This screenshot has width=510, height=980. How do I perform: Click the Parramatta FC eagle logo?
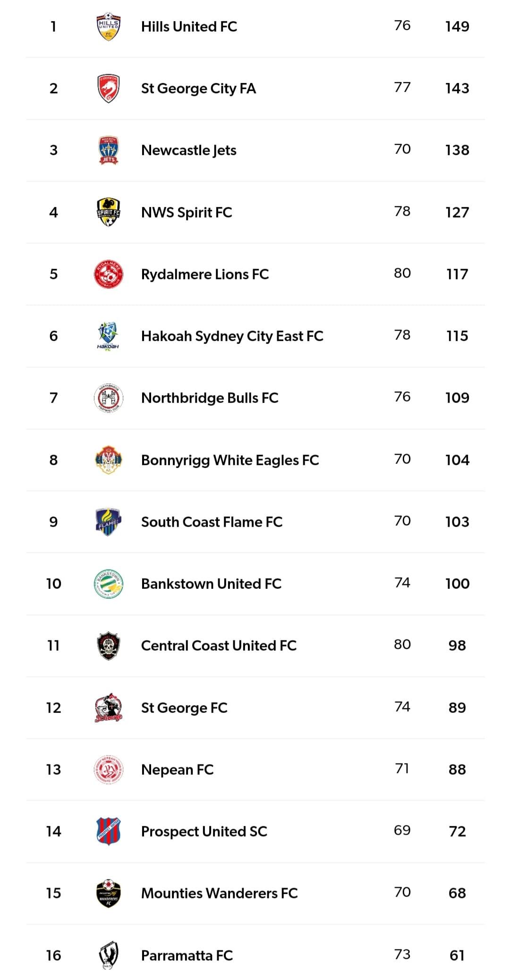(x=108, y=955)
